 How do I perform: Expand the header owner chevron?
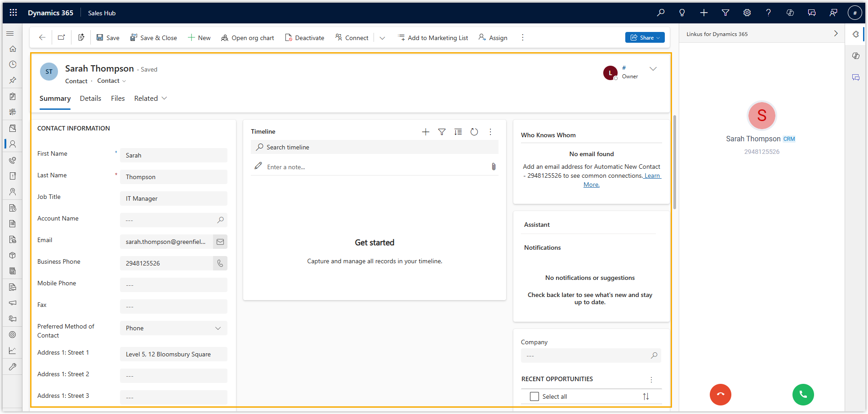[x=653, y=69]
